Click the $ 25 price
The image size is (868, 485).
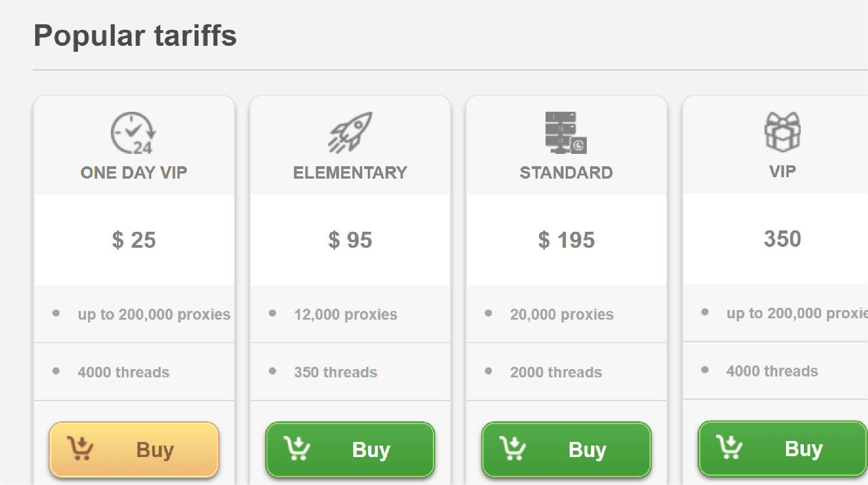pos(134,240)
